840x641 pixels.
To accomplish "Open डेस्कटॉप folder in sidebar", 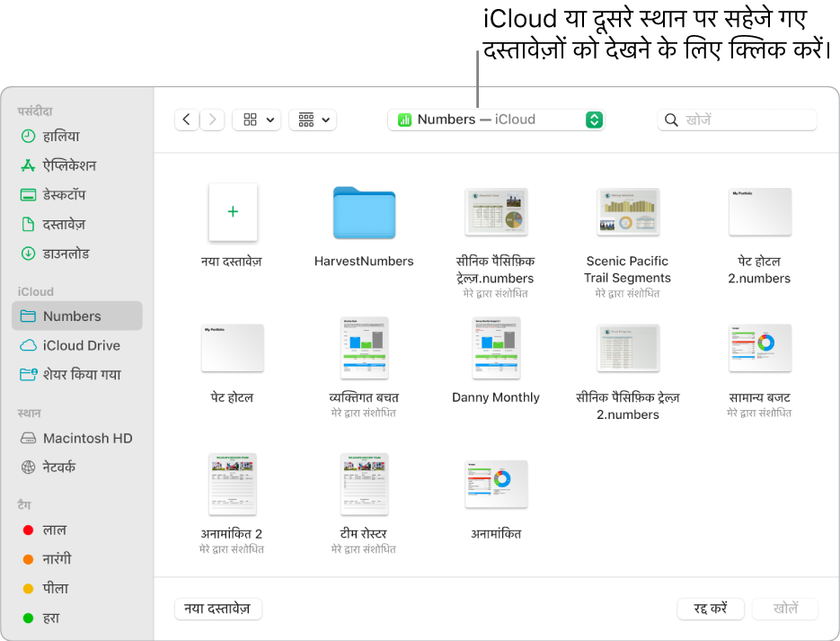I will click(x=53, y=194).
